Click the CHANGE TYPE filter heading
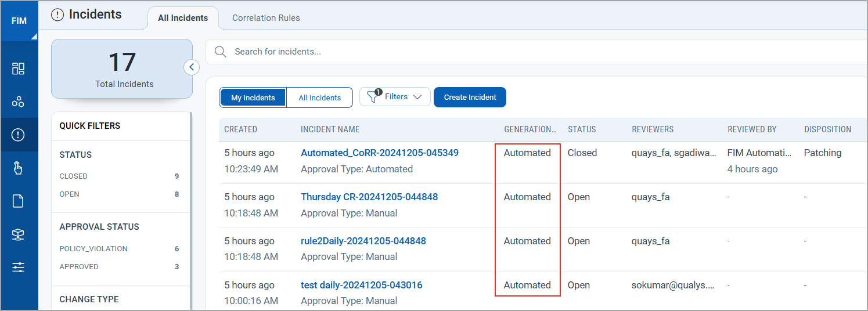868x311 pixels. tap(89, 299)
